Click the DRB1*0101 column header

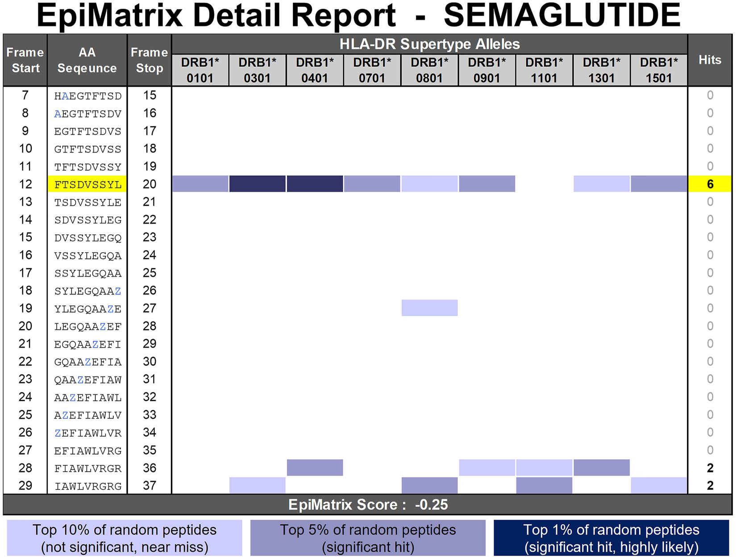pyautogui.click(x=200, y=70)
